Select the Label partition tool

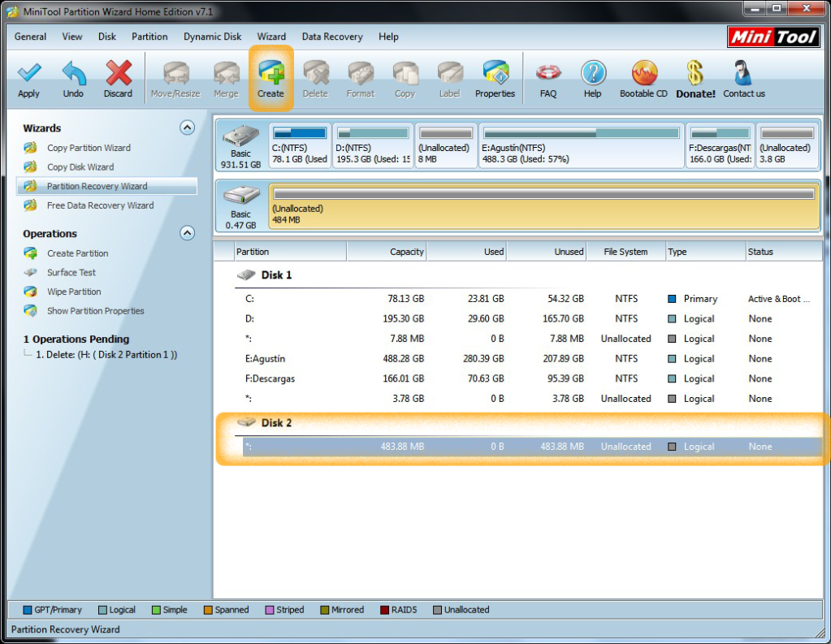click(449, 80)
